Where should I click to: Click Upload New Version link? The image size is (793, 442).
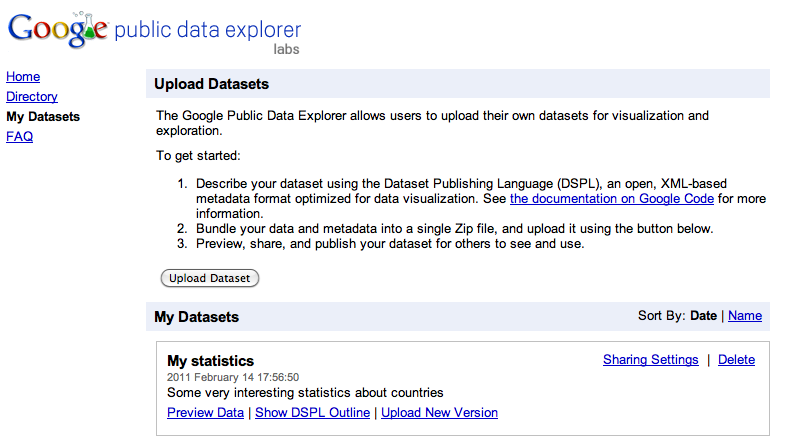[x=439, y=413]
